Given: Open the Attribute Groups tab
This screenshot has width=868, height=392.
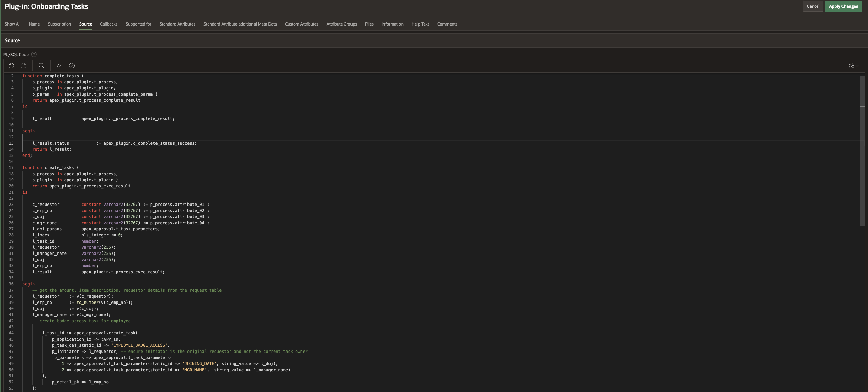Looking at the screenshot, I should [342, 24].
